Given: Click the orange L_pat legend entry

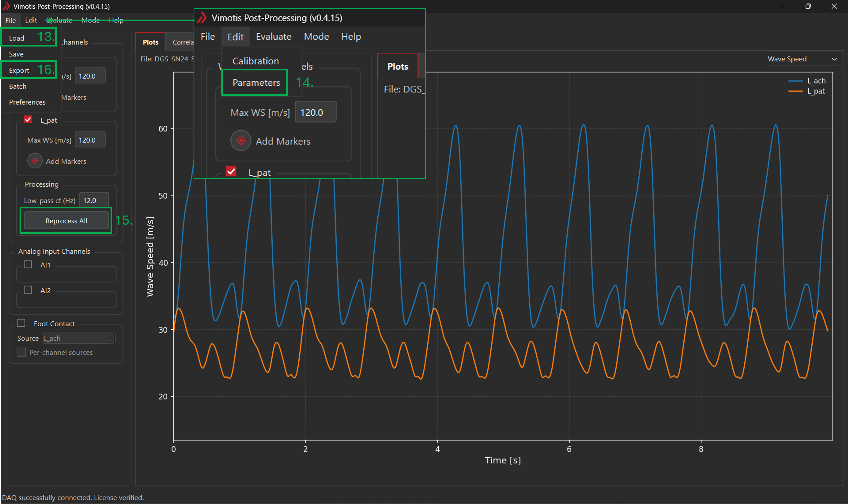Looking at the screenshot, I should (806, 91).
